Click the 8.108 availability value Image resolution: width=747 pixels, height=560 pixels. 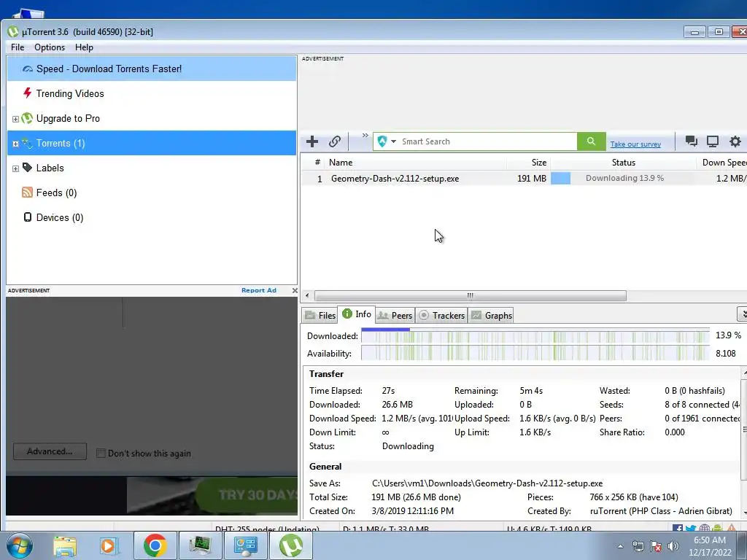coord(726,354)
